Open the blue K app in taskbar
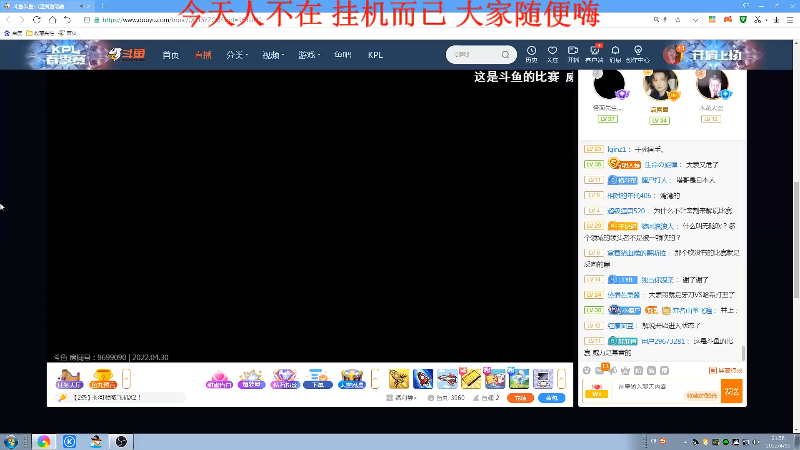Viewport: 800px width, 450px height. [69, 441]
